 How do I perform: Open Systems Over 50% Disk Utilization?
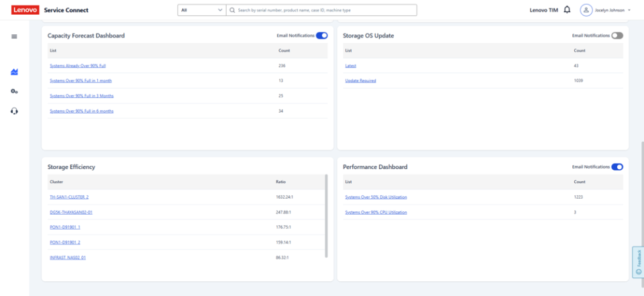376,197
